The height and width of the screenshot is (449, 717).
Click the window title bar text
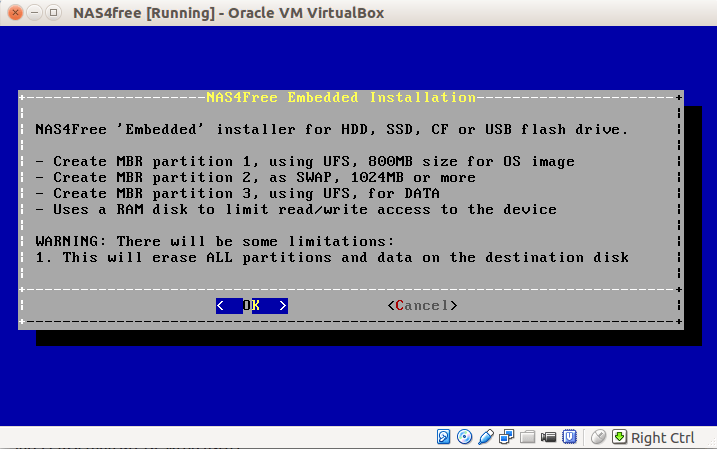(229, 13)
